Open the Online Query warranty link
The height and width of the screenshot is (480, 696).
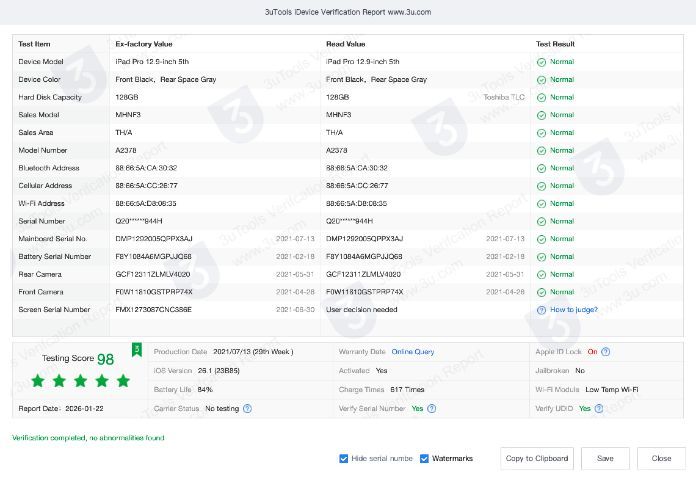coord(413,352)
